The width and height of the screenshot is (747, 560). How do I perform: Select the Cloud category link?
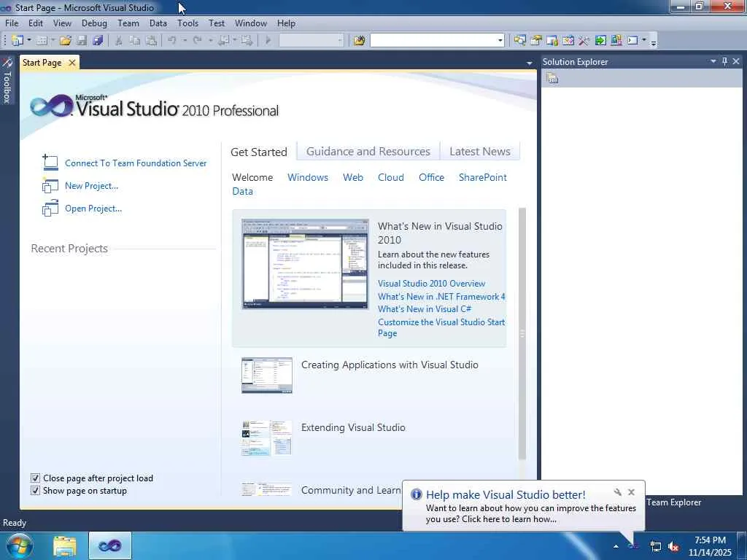click(x=391, y=177)
